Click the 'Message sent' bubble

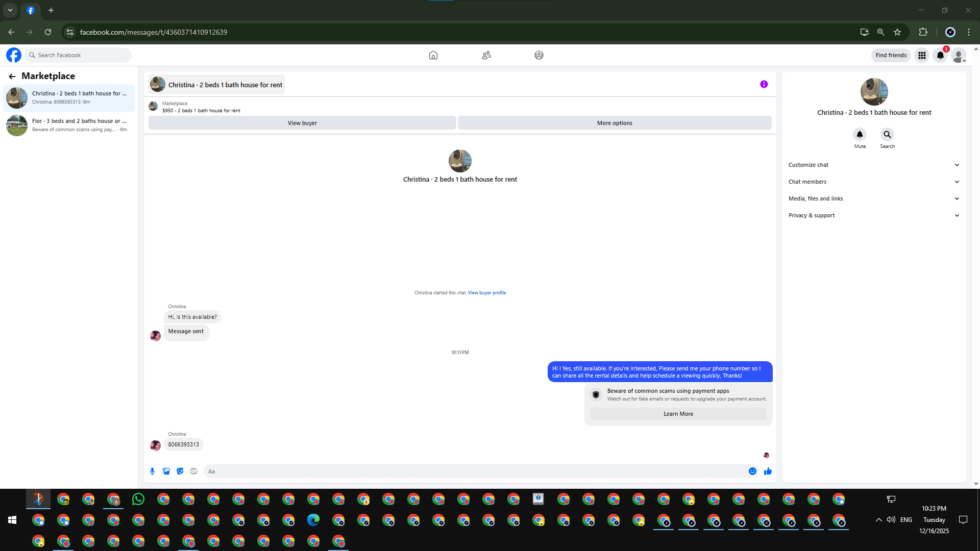point(186,332)
